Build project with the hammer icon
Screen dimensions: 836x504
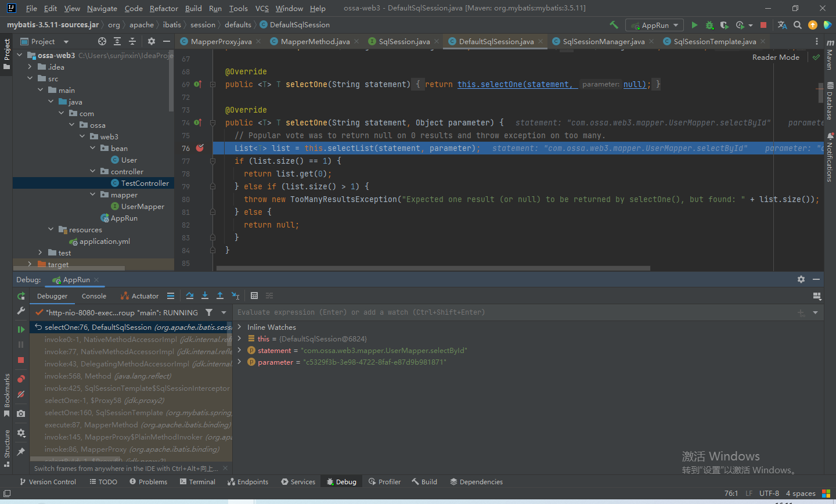pyautogui.click(x=614, y=25)
